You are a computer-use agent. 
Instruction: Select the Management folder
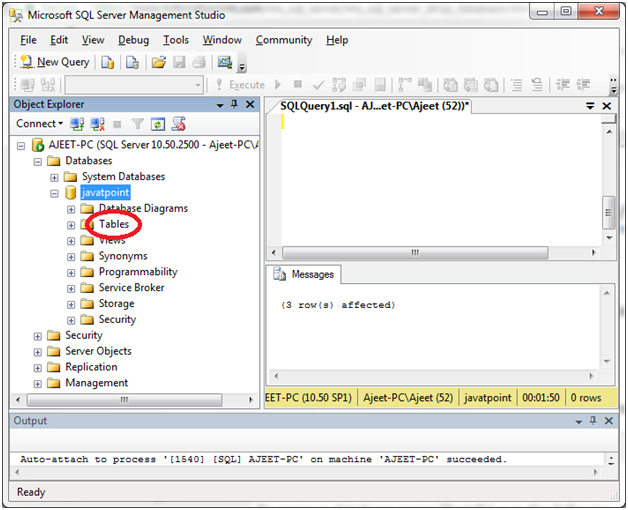[97, 383]
